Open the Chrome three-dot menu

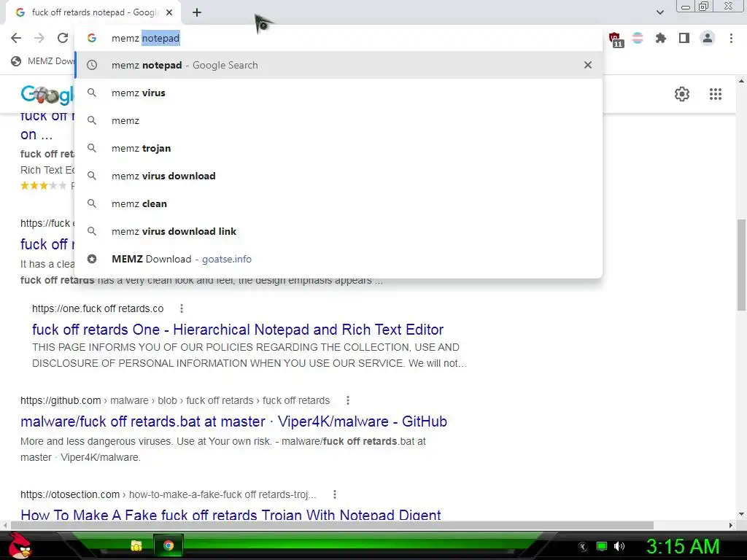coord(731,38)
